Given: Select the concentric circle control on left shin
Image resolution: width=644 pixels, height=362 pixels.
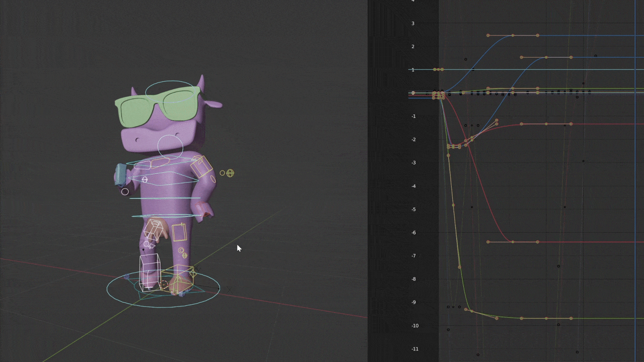Looking at the screenshot, I should click(x=181, y=250).
